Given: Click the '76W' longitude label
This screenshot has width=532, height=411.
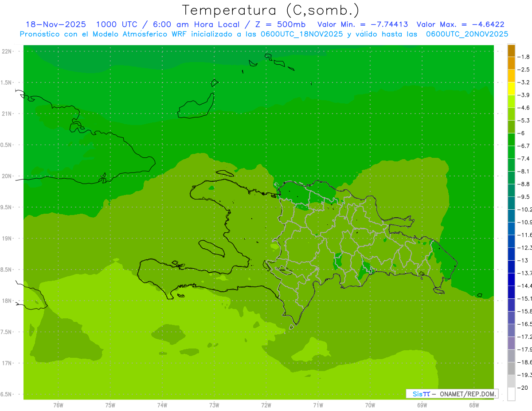Looking at the screenshot, I should [x=58, y=405].
